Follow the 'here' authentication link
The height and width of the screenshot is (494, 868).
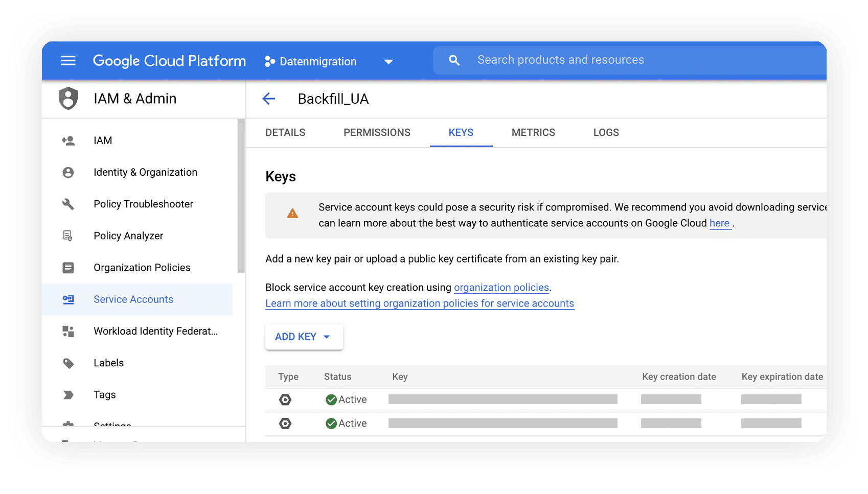pyautogui.click(x=719, y=223)
